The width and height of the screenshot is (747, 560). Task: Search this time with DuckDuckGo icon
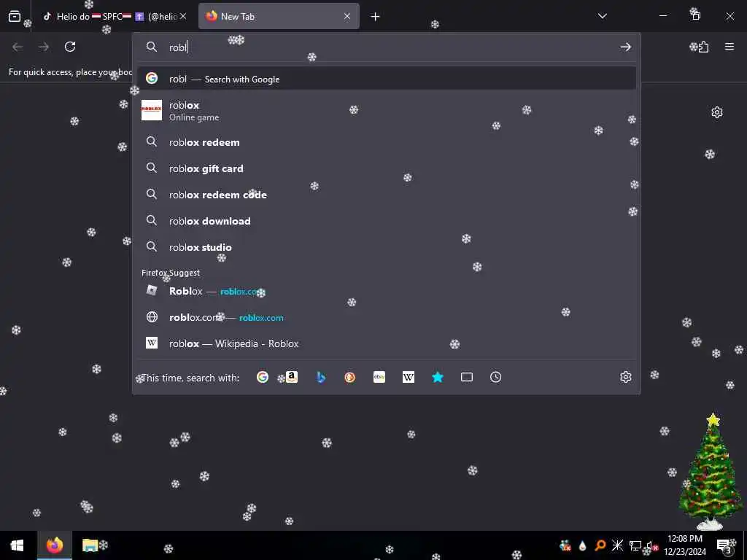click(349, 377)
